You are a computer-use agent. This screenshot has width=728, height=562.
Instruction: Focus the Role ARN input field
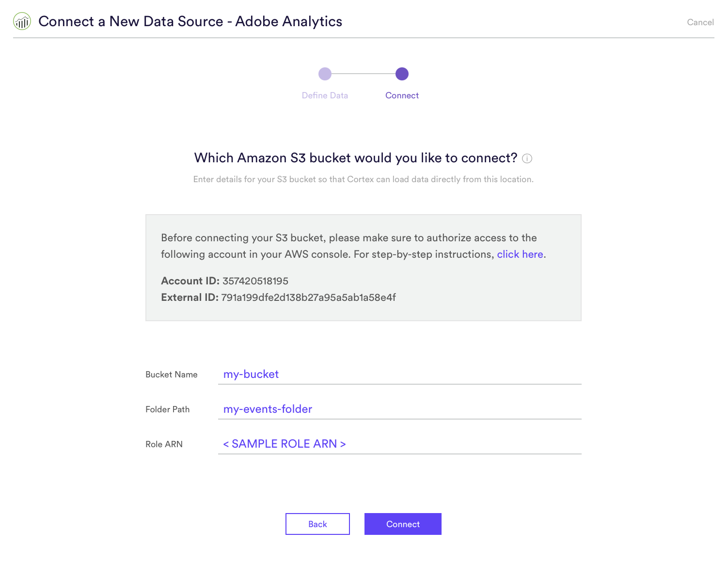[x=400, y=444]
